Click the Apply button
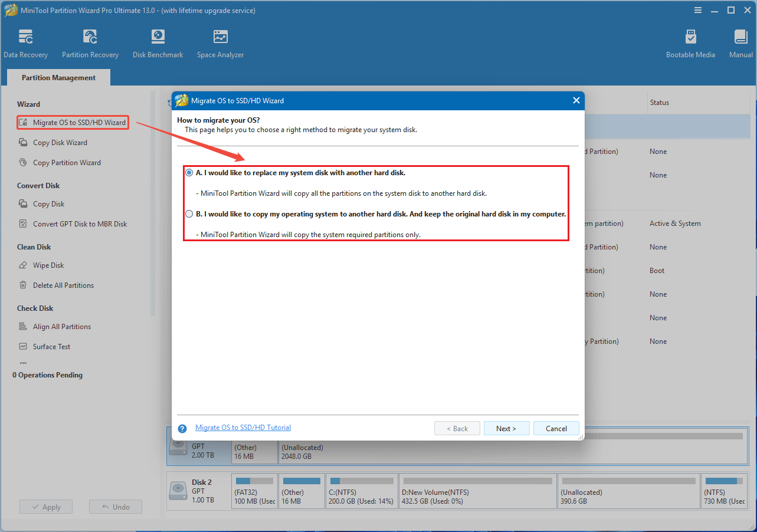 (46, 507)
